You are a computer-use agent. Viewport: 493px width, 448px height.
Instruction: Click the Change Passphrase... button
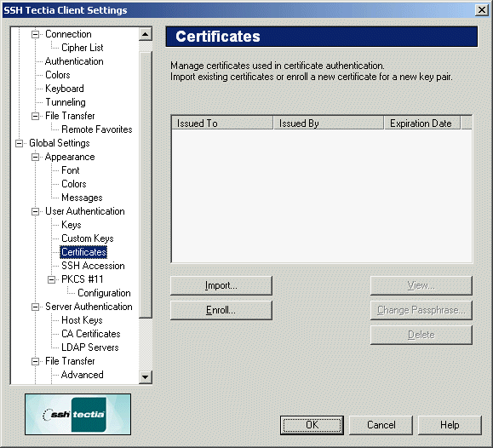(x=421, y=310)
